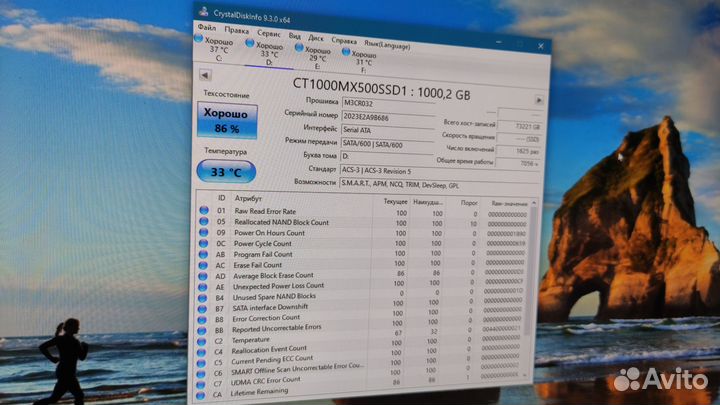720x405 pixels.
Task: Click the CrystalDiskInfo title bar icon
Action: coord(204,11)
